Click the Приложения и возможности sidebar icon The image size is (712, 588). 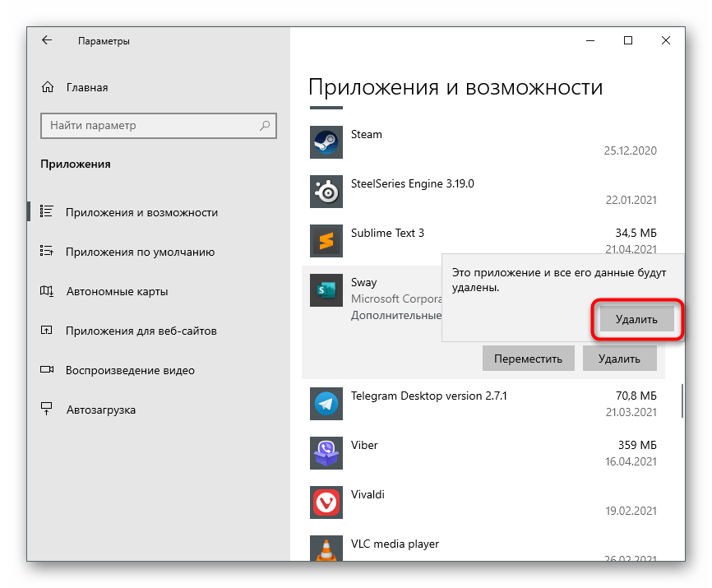point(46,211)
